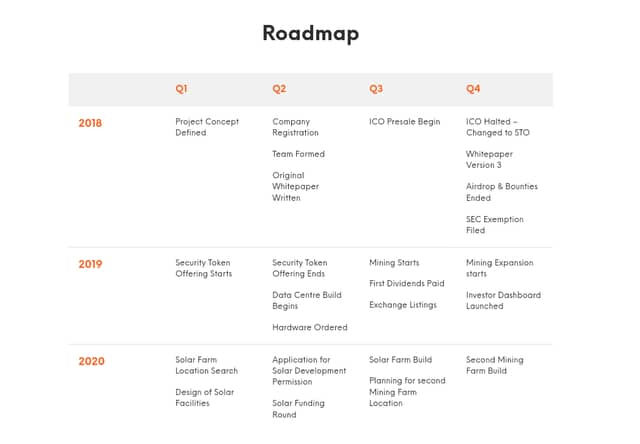Click Second Mining Farm Build entry

tap(495, 365)
